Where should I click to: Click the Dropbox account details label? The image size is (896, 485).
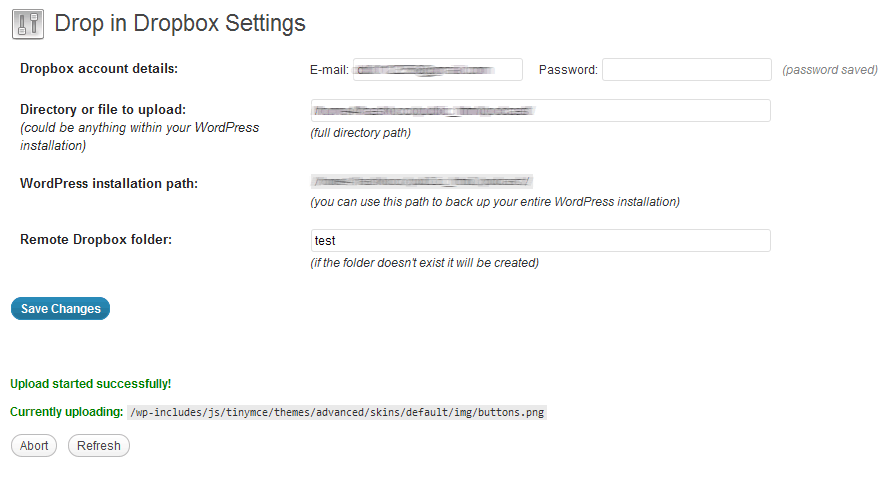coord(99,69)
